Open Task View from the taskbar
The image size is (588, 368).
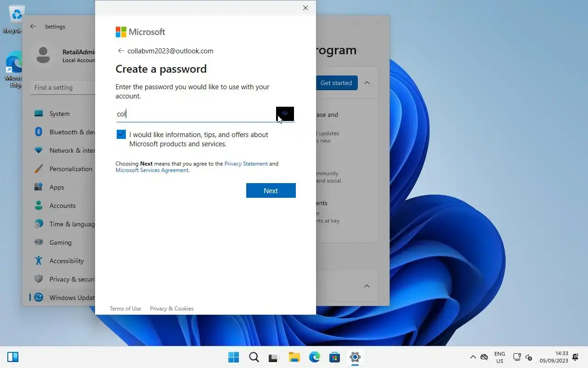274,357
